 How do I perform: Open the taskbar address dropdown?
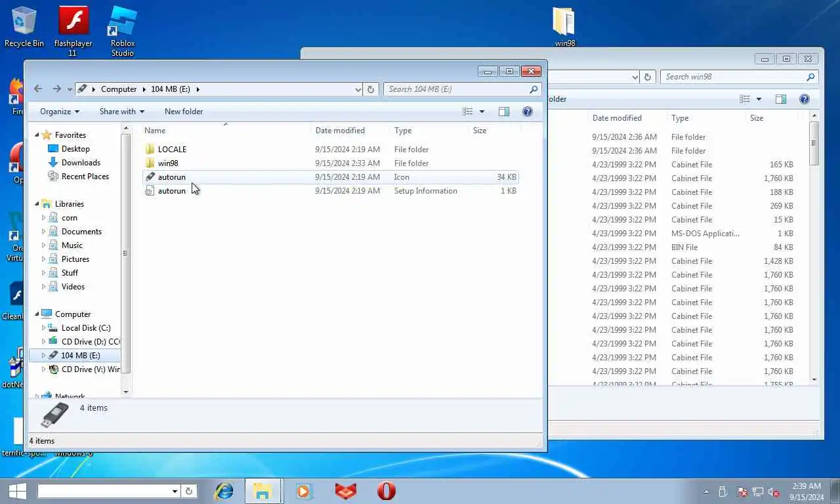pos(175,491)
